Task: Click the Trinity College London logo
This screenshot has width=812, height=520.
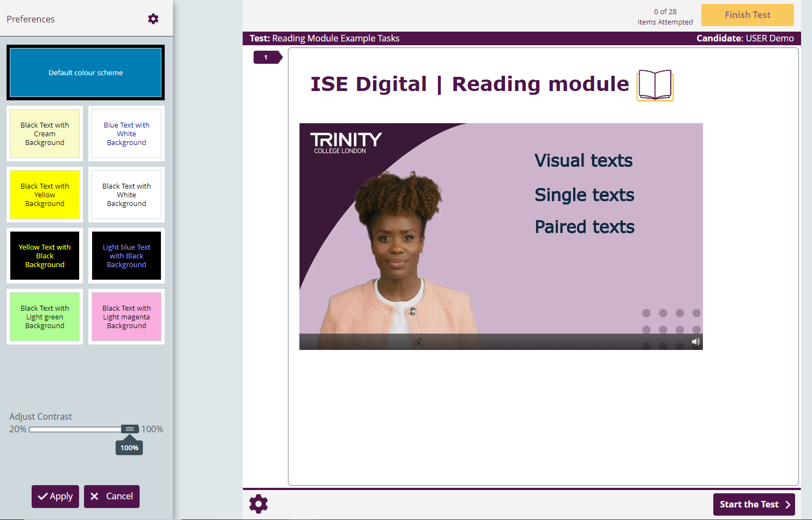Action: click(346, 143)
